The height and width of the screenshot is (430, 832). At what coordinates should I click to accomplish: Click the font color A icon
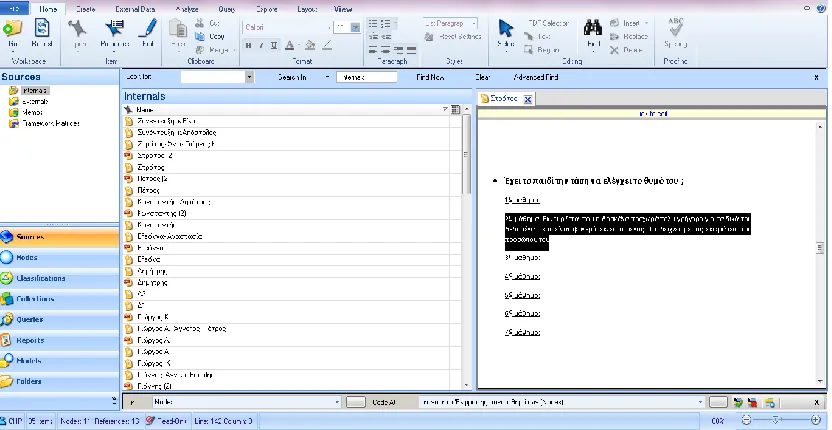coord(290,46)
